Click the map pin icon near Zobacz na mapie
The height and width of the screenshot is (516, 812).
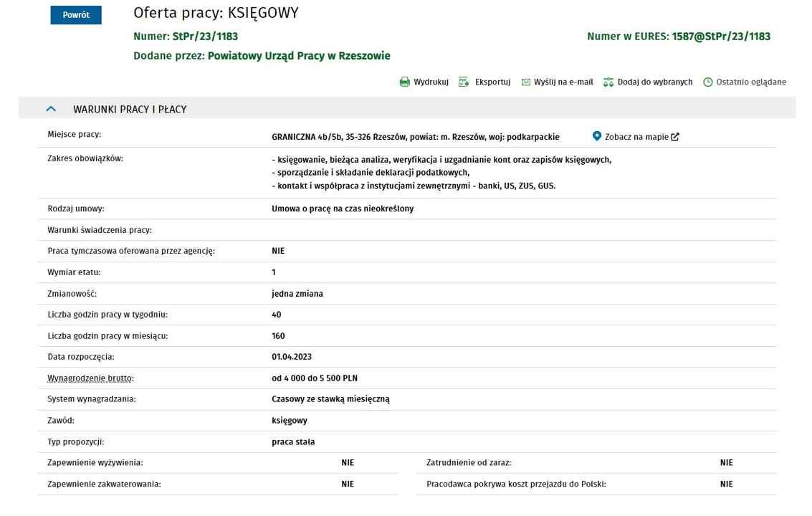(x=596, y=136)
